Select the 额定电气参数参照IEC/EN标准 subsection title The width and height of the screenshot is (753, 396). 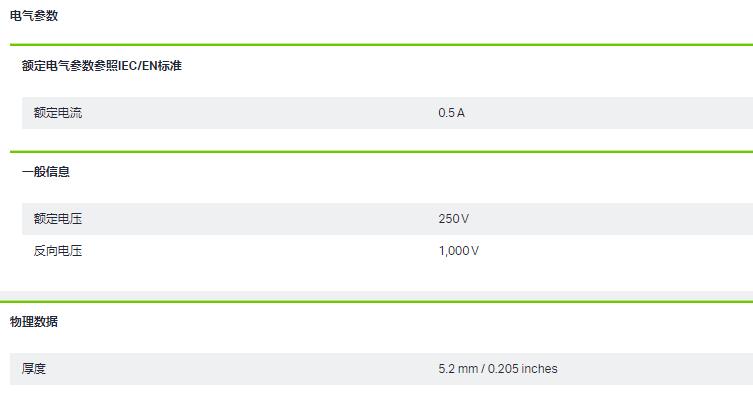tap(102, 66)
